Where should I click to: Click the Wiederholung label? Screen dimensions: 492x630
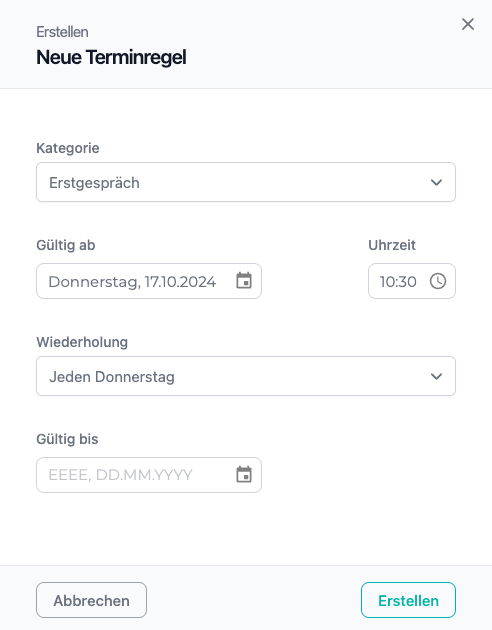pyautogui.click(x=82, y=342)
